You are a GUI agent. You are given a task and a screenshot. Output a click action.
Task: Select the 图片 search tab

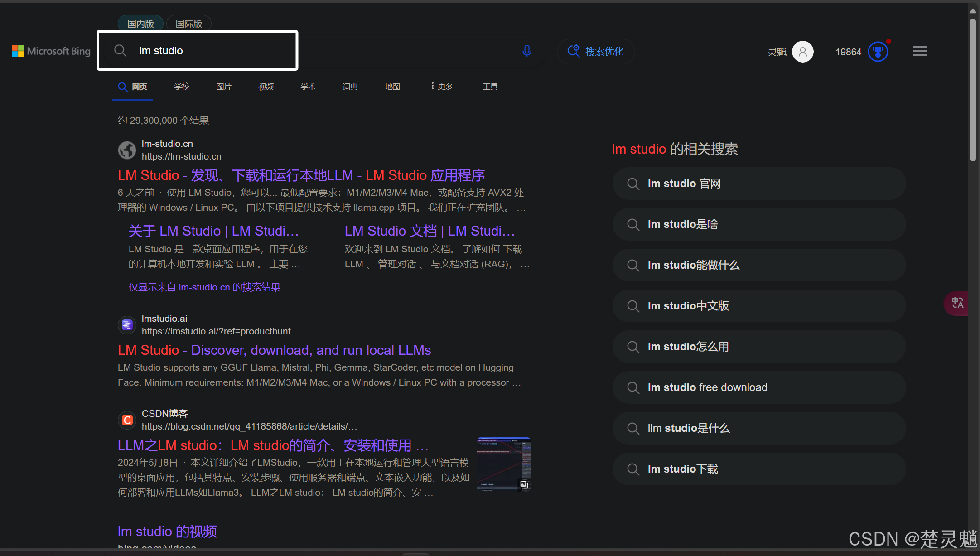[x=224, y=86]
